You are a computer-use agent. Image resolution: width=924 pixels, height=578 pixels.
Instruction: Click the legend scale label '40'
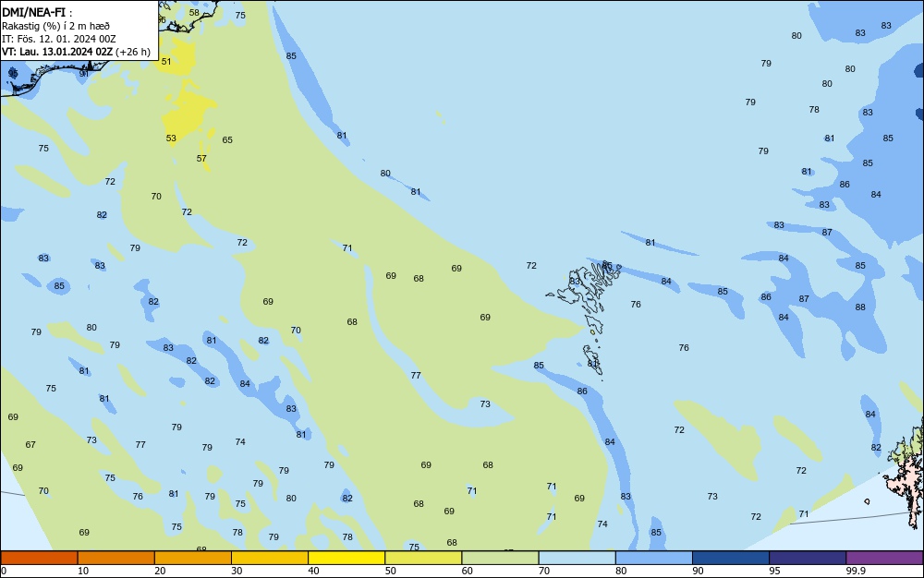pyautogui.click(x=313, y=571)
